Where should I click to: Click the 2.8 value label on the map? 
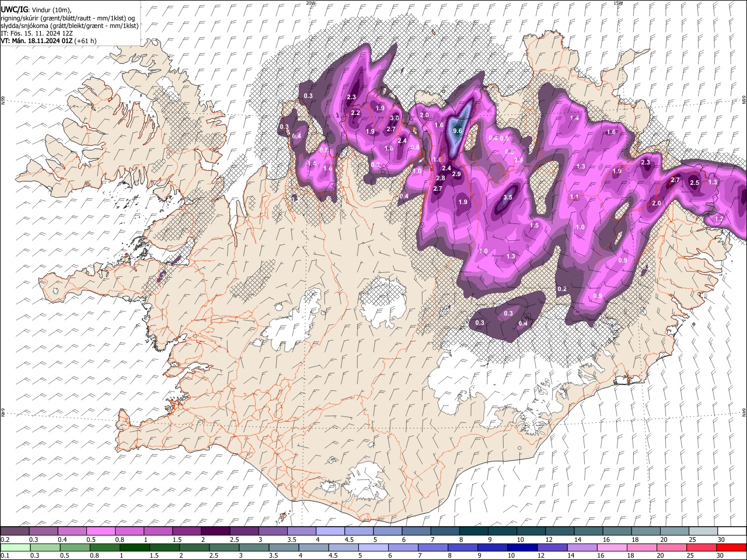coord(441,178)
